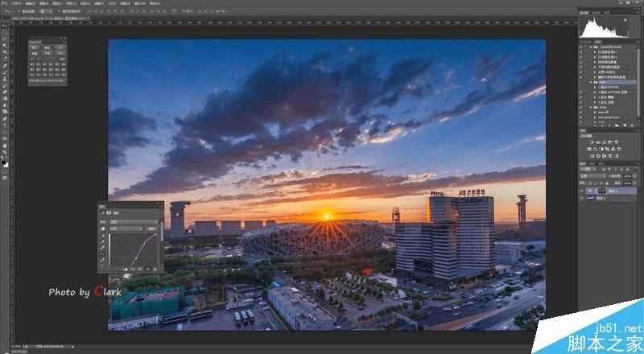Click the open document tab
644x354 pixels.
tap(52, 19)
